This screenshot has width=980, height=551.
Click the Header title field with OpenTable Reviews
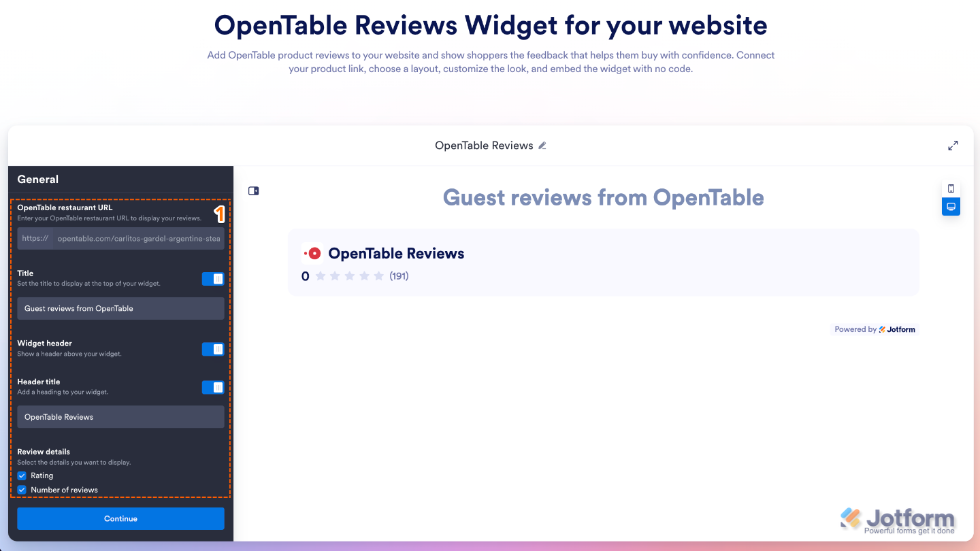pos(120,417)
